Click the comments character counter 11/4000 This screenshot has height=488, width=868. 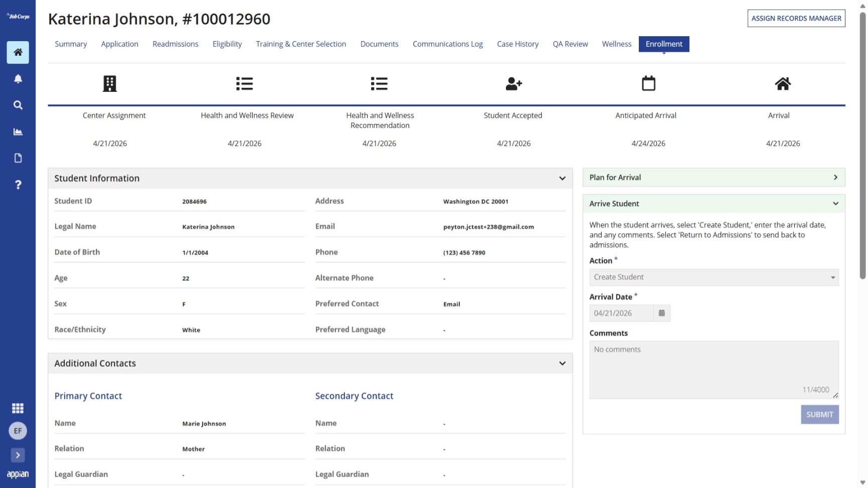(x=815, y=390)
